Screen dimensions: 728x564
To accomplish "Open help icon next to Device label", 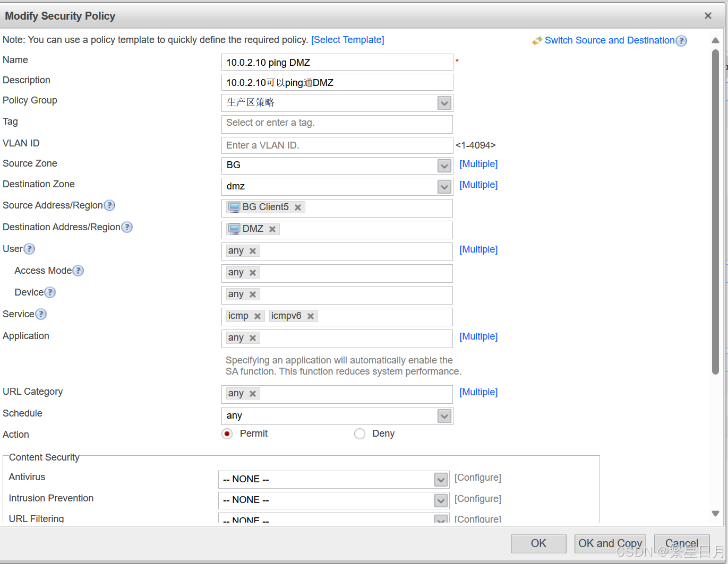I will click(x=50, y=292).
